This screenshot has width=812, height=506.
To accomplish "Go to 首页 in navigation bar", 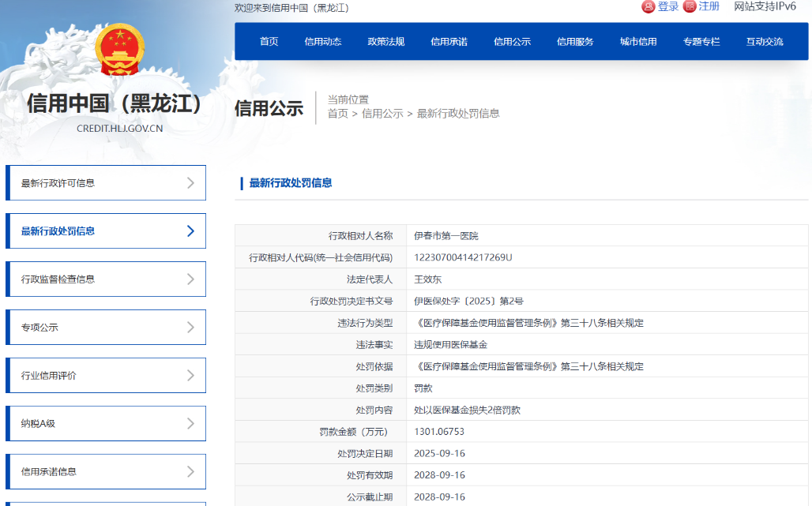I will [x=269, y=42].
